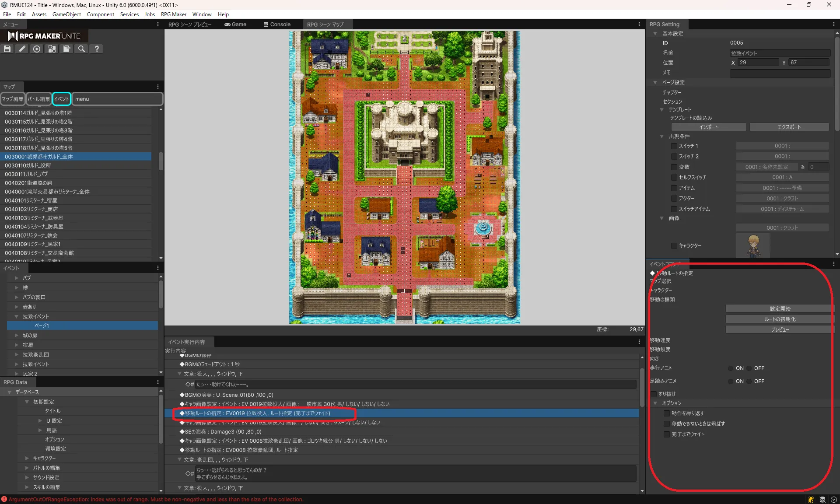Expand the 城の扉 event tree item
This screenshot has height=504, width=840.
[x=17, y=336]
